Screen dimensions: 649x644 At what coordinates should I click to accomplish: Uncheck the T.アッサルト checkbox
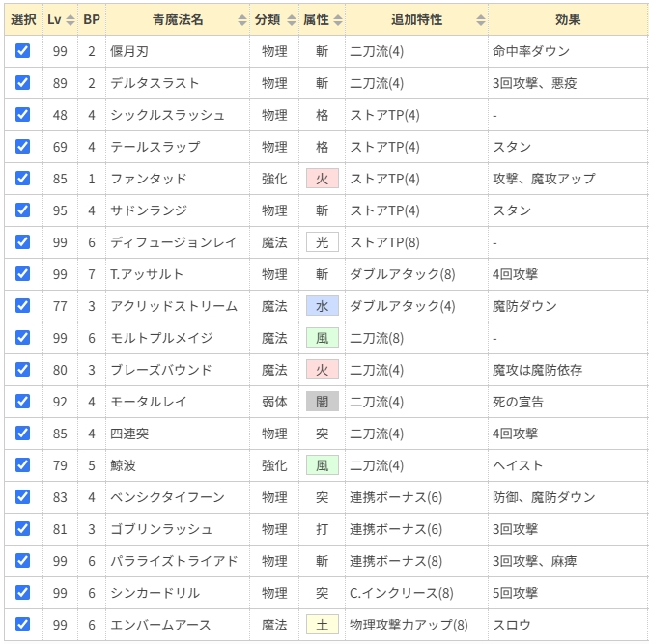click(23, 273)
